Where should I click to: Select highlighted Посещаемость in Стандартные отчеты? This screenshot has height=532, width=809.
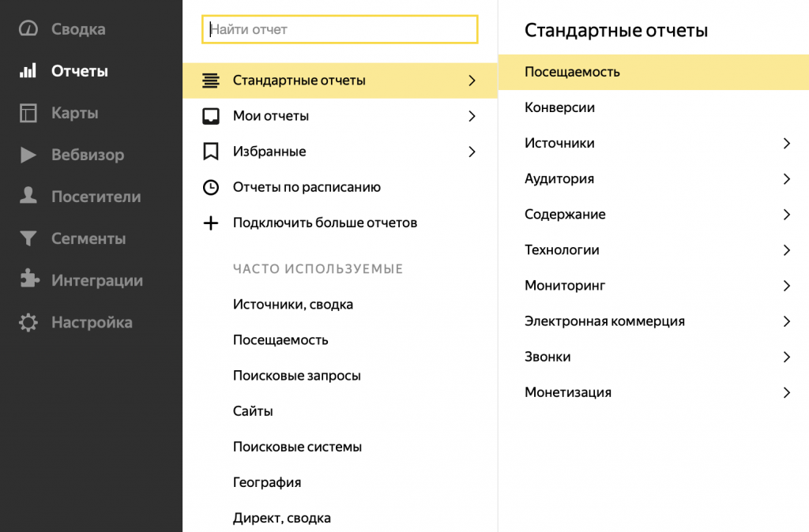(653, 72)
